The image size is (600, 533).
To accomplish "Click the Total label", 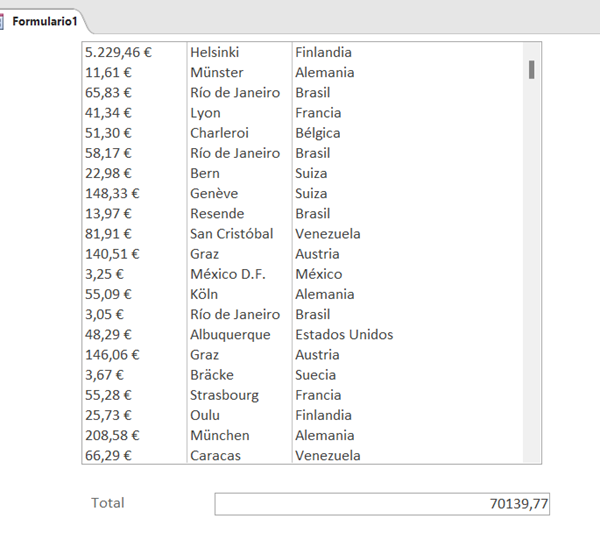I will (x=108, y=503).
